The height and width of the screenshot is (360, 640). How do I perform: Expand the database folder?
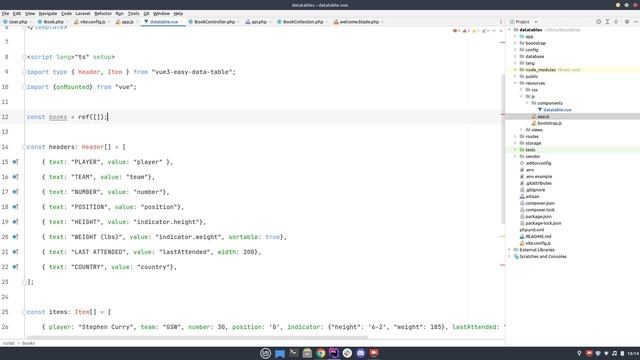(516, 56)
